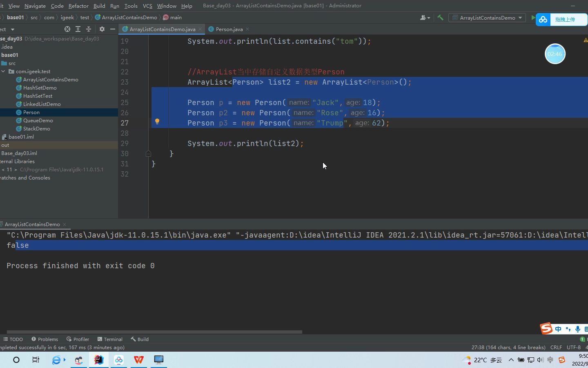Open Internet Explorer from taskbar
The image size is (588, 368).
56,360
